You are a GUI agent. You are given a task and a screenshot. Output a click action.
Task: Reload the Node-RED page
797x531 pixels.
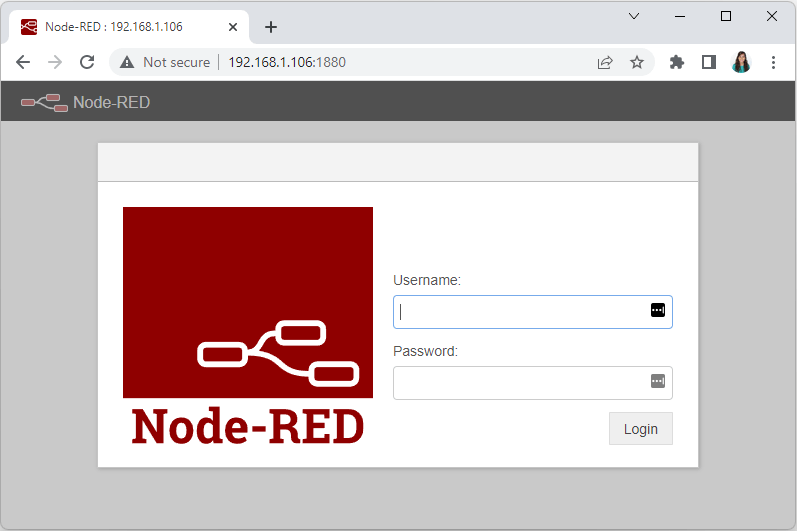tap(87, 62)
